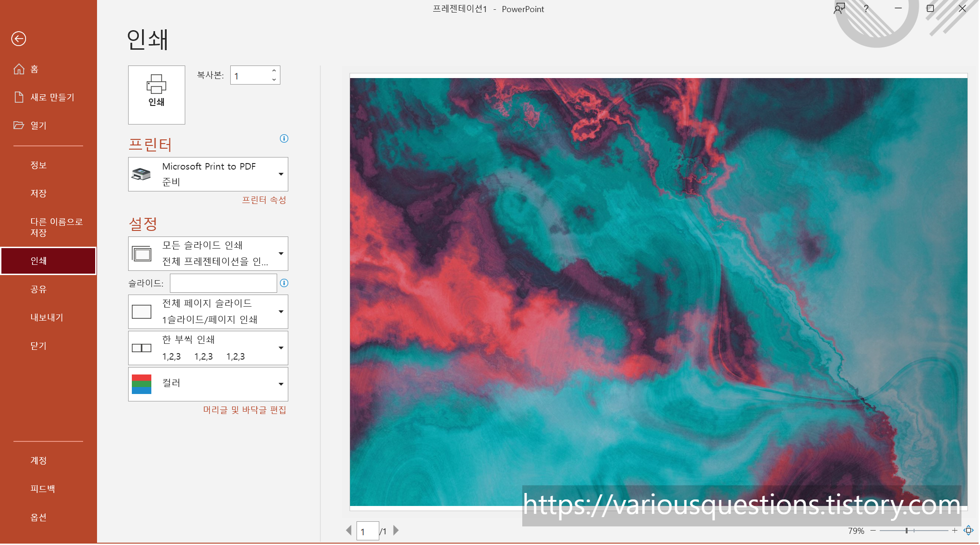The height and width of the screenshot is (545, 980).
Task: Click the zoom slider handle
Action: click(906, 531)
